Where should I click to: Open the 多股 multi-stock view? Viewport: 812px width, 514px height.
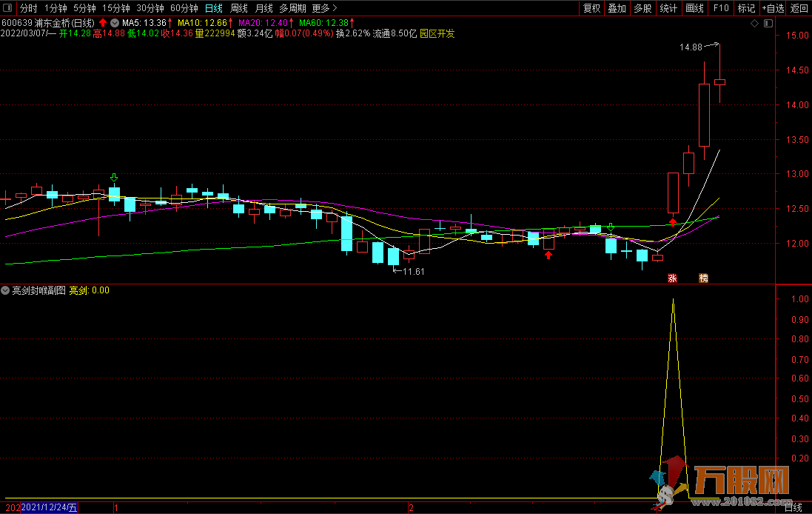coord(642,8)
